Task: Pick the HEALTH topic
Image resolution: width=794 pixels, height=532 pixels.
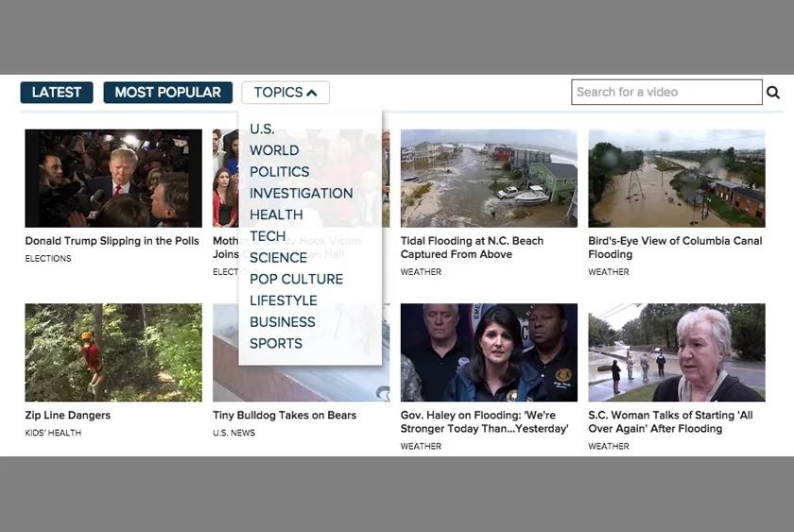Action: pyautogui.click(x=276, y=215)
